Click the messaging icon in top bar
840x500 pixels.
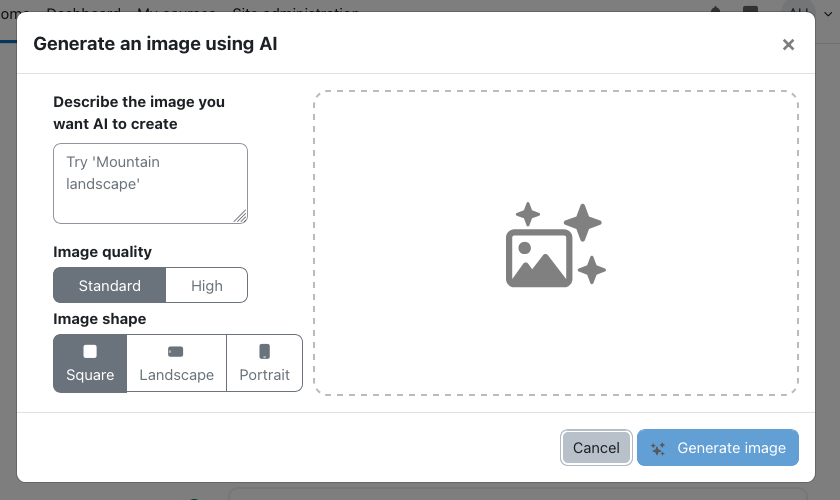[x=751, y=9]
